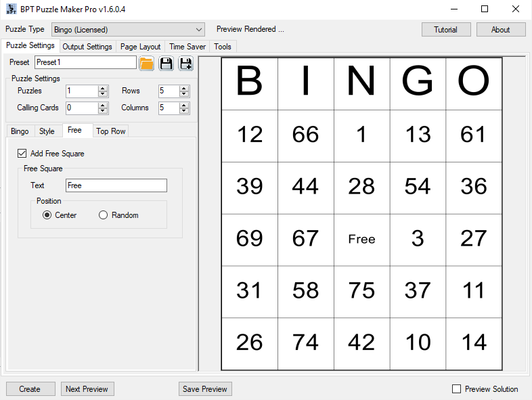This screenshot has height=400, width=532.
Task: Select Random position radio button
Action: pos(103,215)
